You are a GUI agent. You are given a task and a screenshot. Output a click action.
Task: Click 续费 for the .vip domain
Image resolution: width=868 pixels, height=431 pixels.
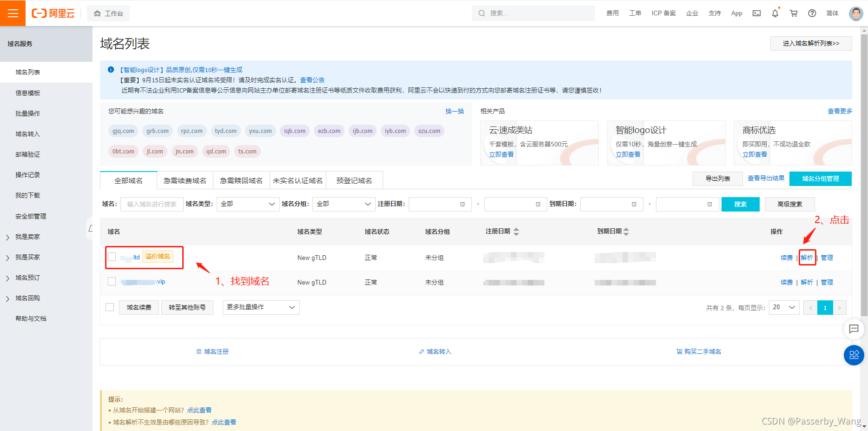pyautogui.click(x=787, y=282)
